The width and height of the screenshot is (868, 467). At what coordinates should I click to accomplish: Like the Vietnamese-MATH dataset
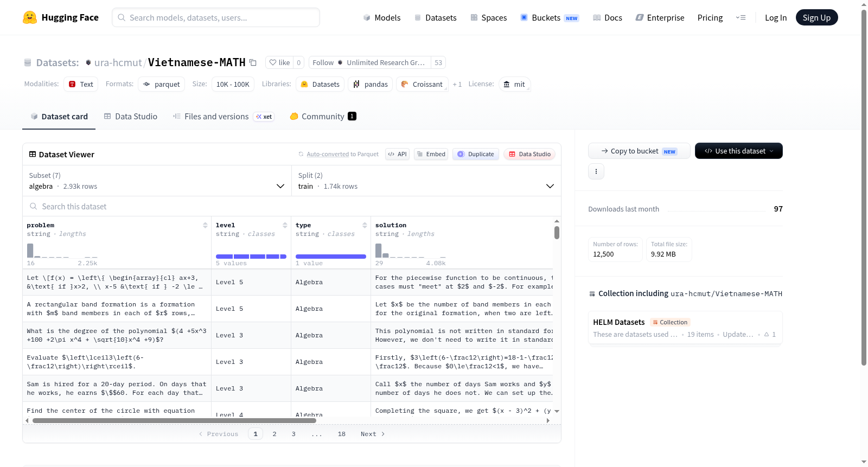[279, 62]
